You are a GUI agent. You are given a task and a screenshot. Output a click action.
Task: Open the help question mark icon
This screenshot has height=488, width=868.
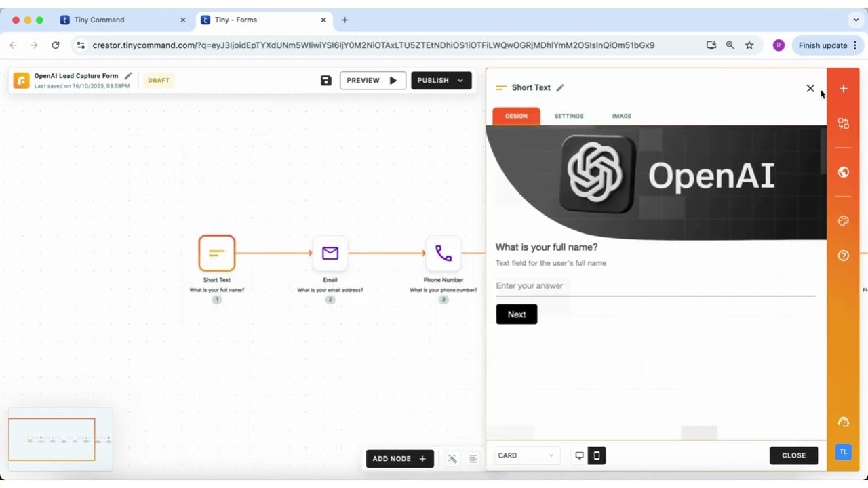point(844,256)
